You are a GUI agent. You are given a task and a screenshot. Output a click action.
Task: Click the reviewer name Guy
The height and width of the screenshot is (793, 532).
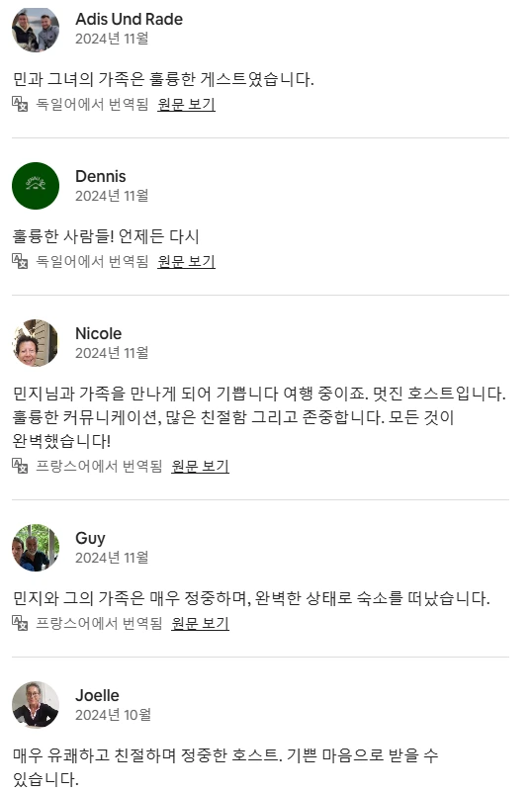(91, 539)
